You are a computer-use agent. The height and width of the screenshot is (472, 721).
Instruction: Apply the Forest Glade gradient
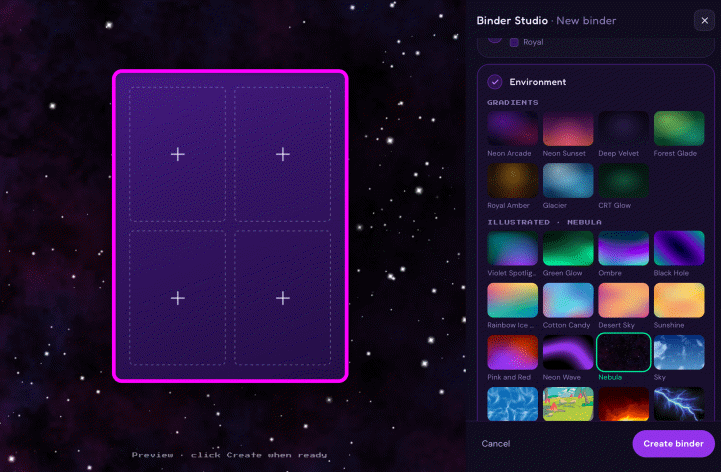(x=679, y=128)
